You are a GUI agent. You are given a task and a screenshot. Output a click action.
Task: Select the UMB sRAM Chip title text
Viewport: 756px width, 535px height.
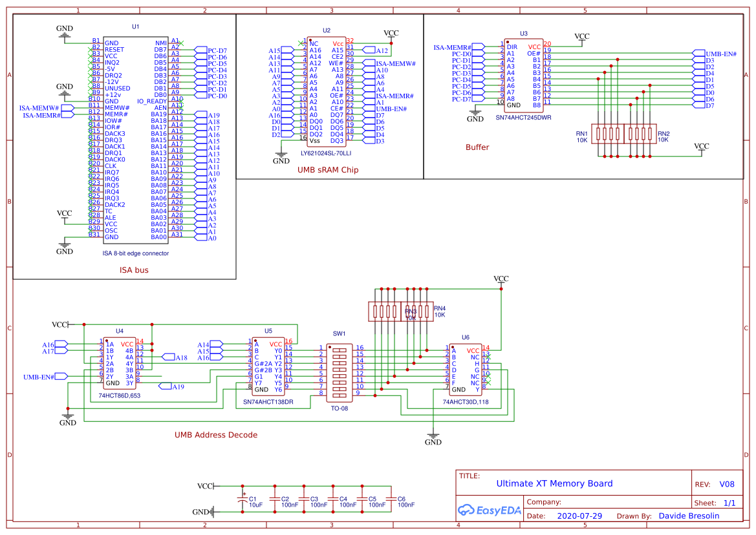[x=329, y=170]
